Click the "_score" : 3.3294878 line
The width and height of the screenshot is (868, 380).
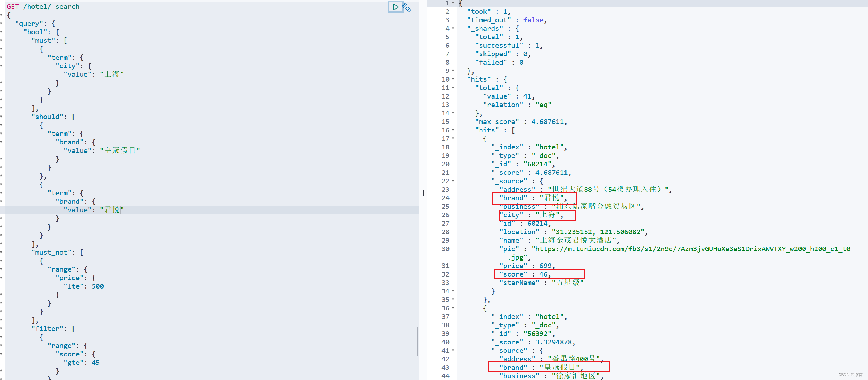tap(533, 342)
